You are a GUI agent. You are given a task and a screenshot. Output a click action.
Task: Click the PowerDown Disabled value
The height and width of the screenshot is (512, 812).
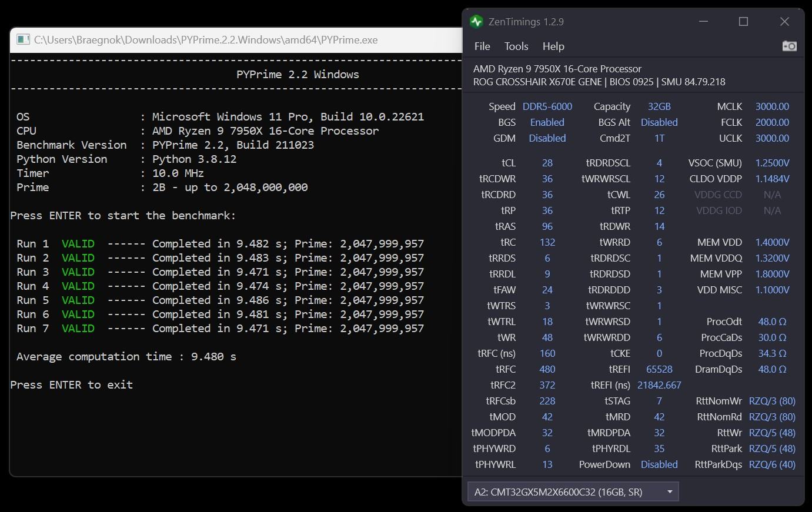(x=659, y=464)
